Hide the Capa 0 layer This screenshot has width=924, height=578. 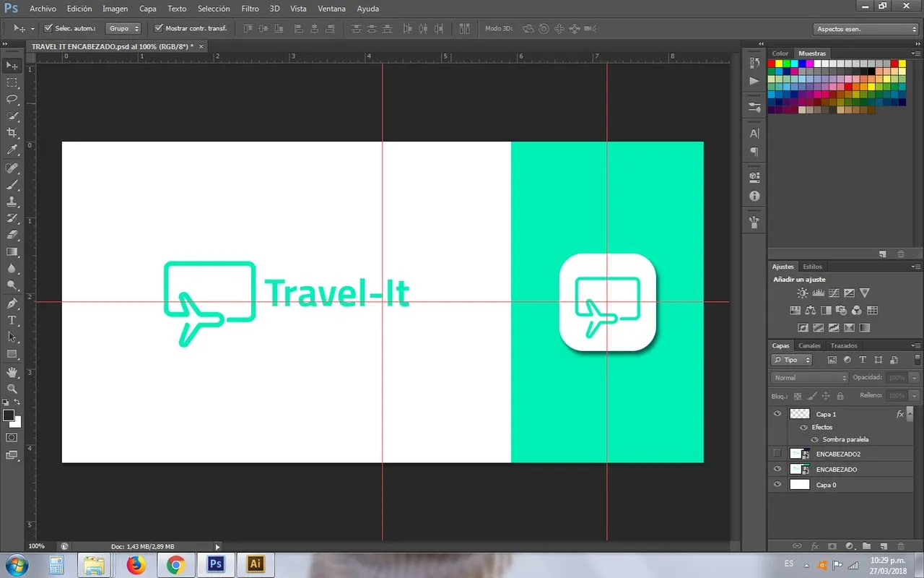click(777, 485)
